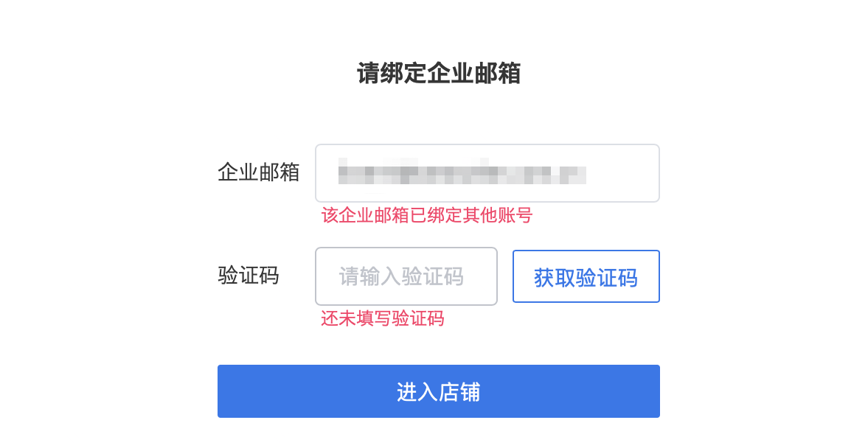The width and height of the screenshot is (868, 448).
Task: Click the label left of code input
Action: click(249, 276)
